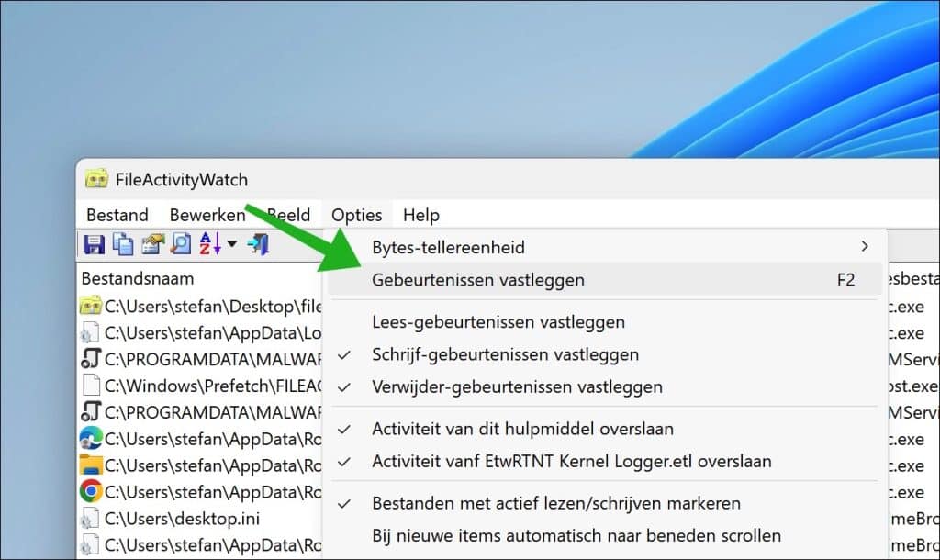Uncheck Schrijf-gebeurtenissen vastleggen
This screenshot has height=560, width=940.
point(606,354)
